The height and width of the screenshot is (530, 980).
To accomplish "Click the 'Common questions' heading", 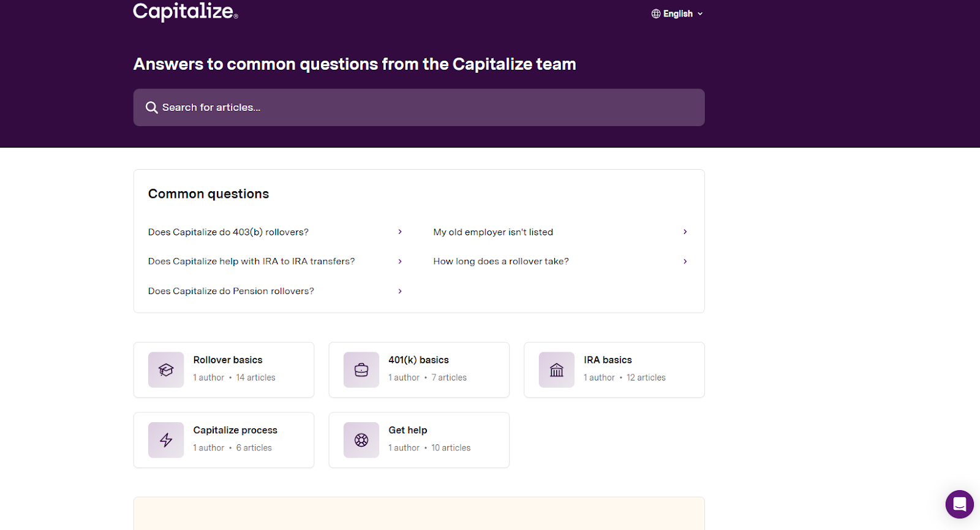I will [x=209, y=194].
